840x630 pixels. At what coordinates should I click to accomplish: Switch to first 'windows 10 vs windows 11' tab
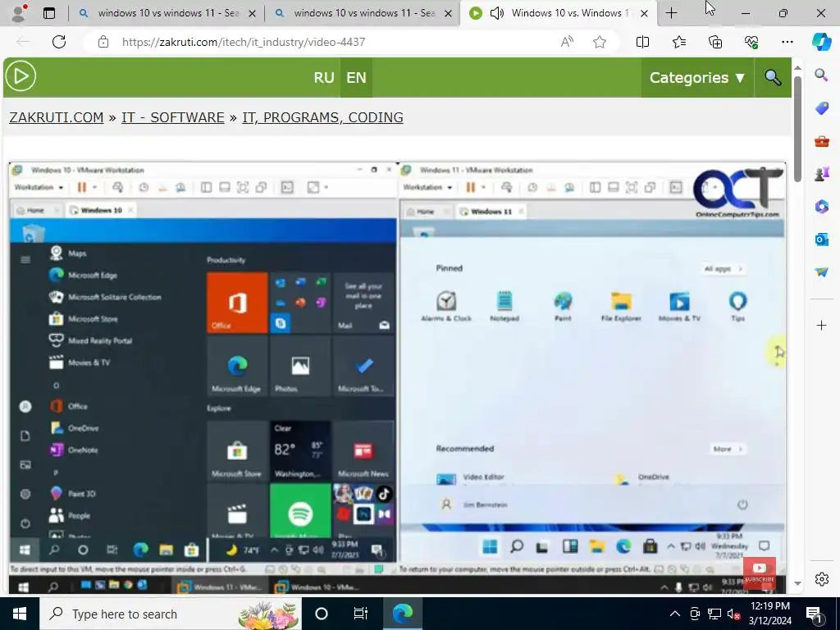tap(167, 13)
